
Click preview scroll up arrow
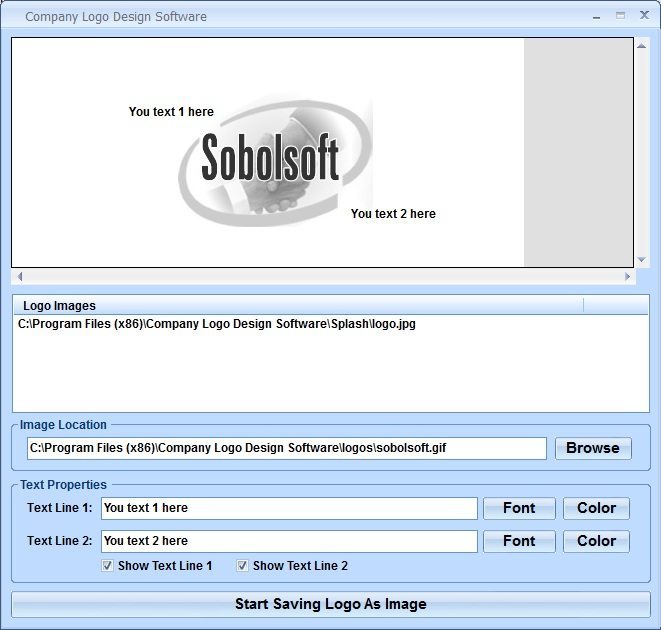642,46
